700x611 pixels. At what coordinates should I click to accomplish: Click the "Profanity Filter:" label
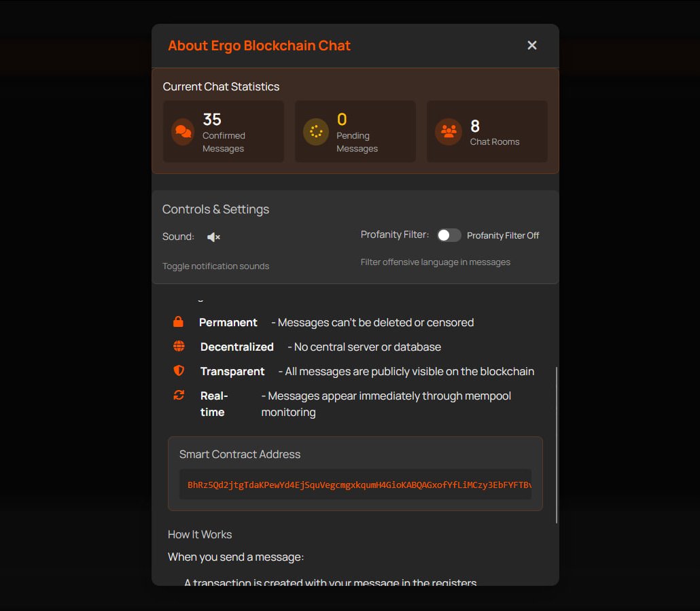(x=395, y=234)
